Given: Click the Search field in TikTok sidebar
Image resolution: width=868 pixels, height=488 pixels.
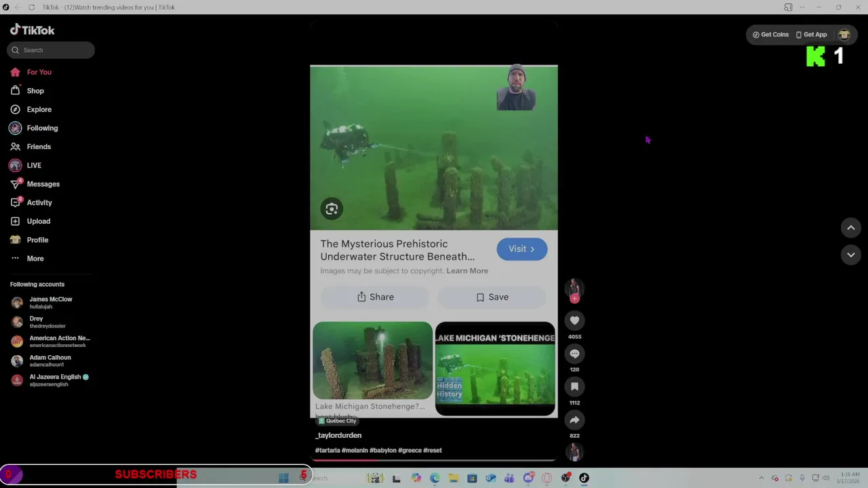Looking at the screenshot, I should pos(51,49).
